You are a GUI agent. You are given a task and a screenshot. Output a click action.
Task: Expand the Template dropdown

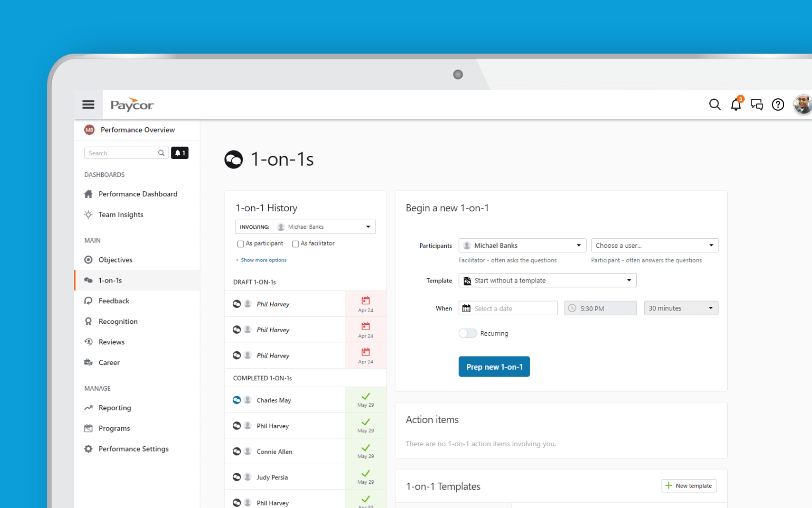(547, 281)
